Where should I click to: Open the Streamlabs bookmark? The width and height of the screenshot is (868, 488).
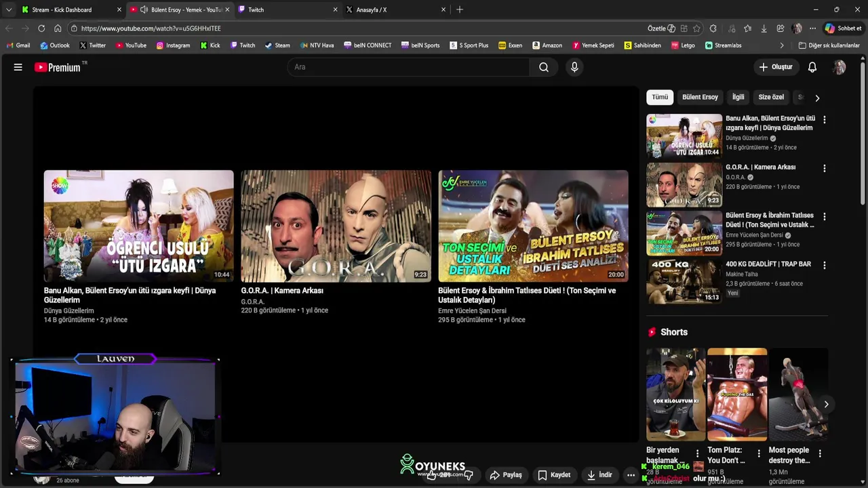[724, 45]
